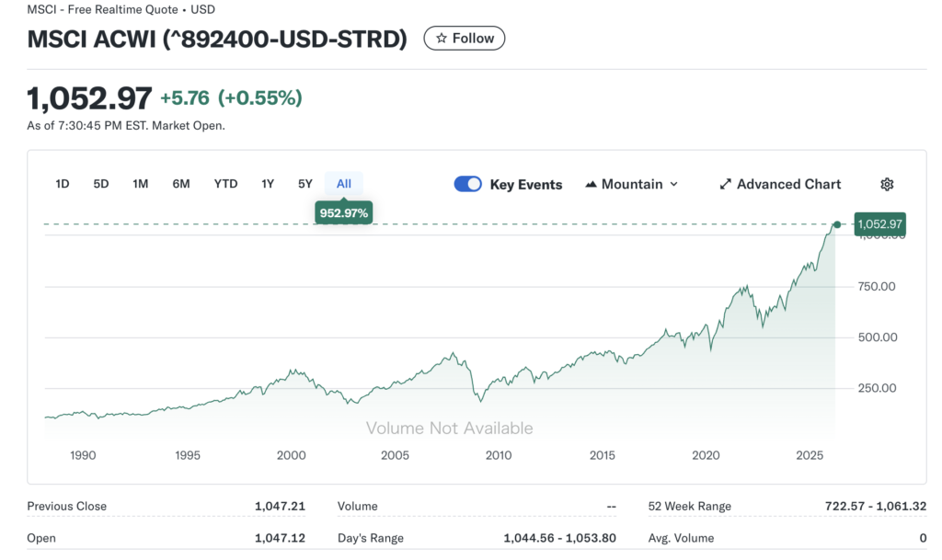Screen dimensions: 942x560
Task: Open the chart settings gear icon
Action: pos(887,184)
